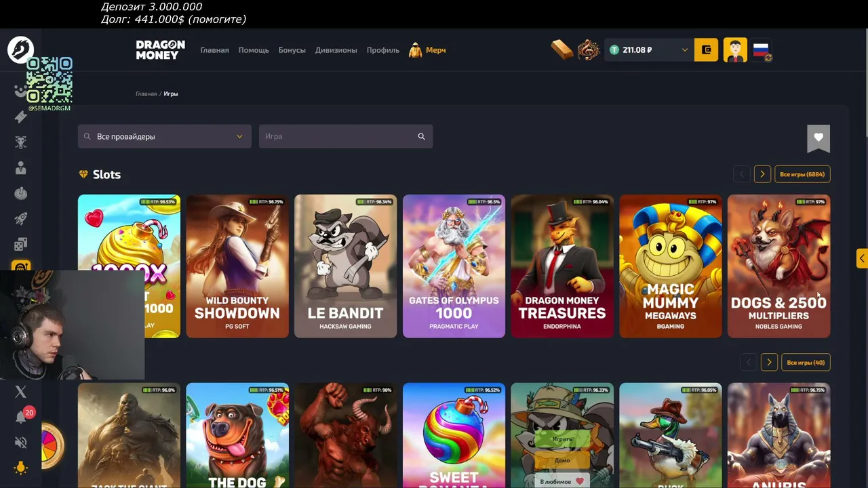Viewport: 868px width, 488px height.
Task: Open the duck with gun game card
Action: [x=671, y=435]
